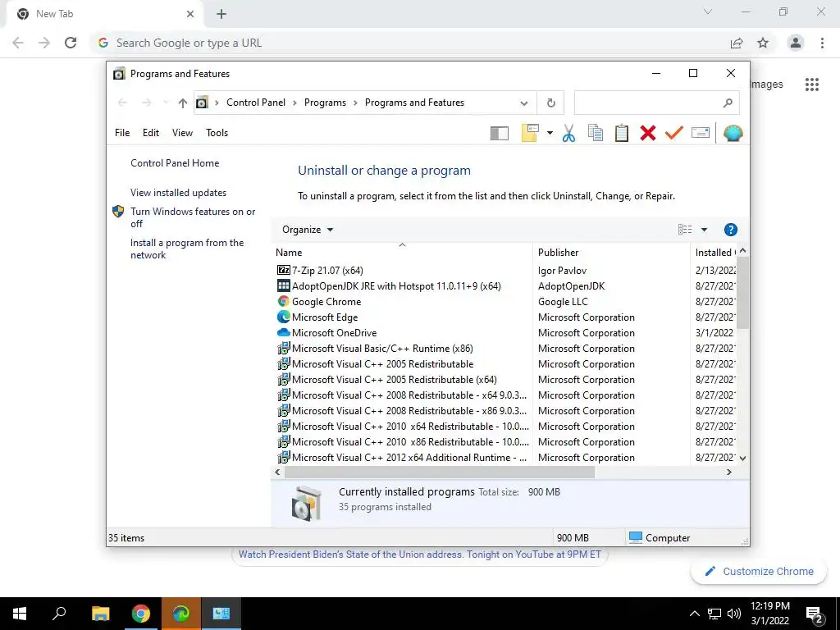Click the view options list icon

tap(685, 230)
